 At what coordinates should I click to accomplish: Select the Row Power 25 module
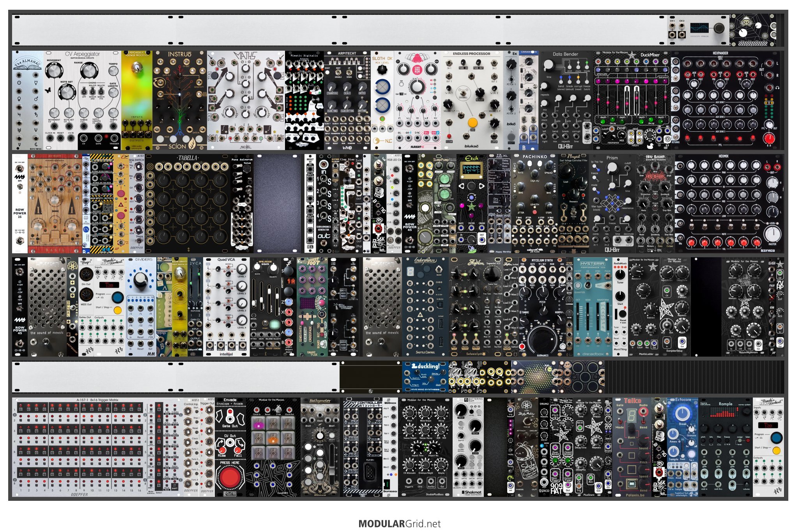point(20,203)
